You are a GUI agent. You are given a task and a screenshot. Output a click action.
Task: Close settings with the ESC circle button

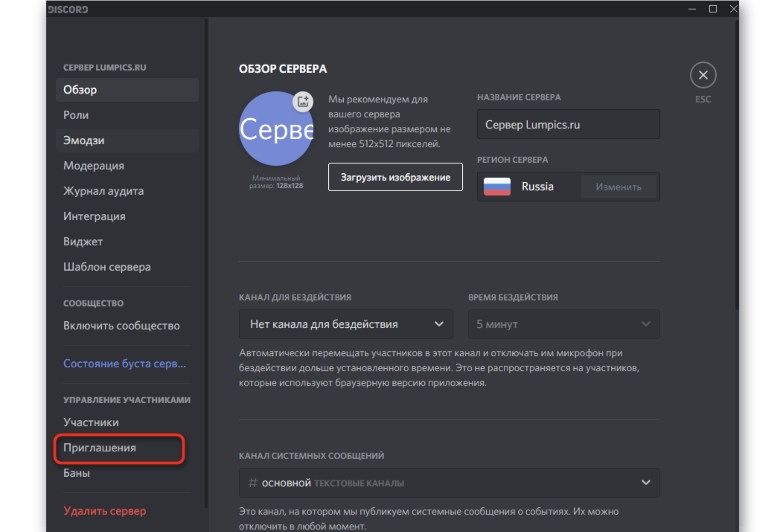702,75
